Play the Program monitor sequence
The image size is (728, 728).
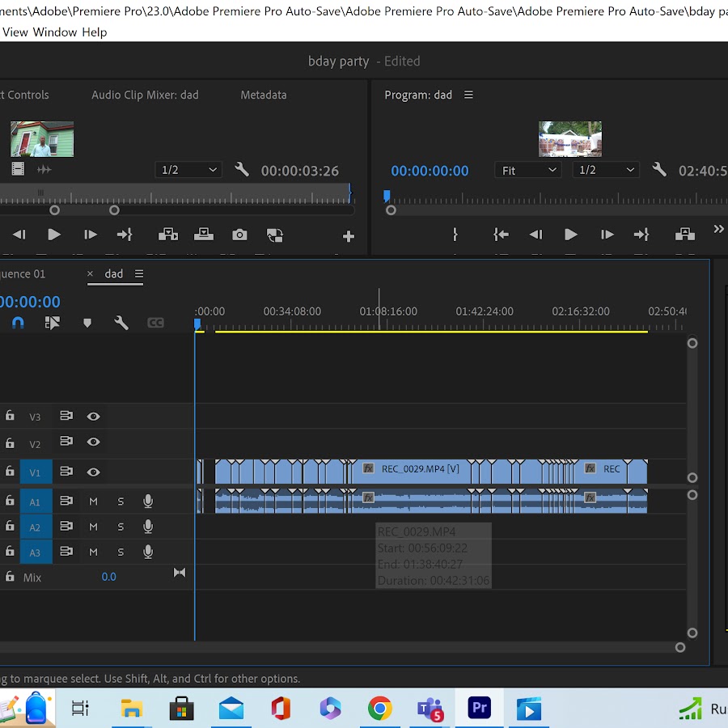tap(571, 235)
